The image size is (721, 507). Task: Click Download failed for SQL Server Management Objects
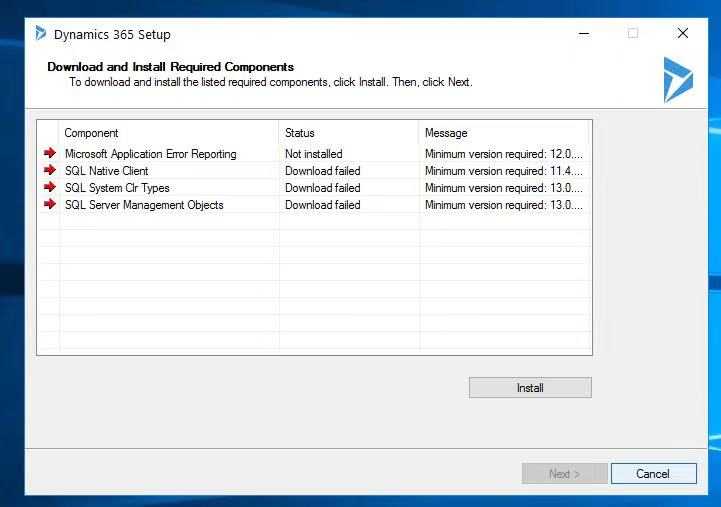(322, 205)
